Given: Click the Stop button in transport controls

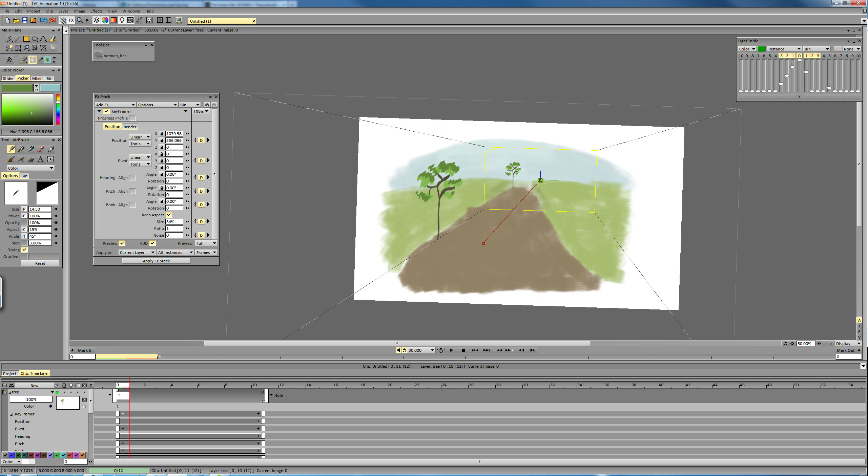Looking at the screenshot, I should coord(463,350).
